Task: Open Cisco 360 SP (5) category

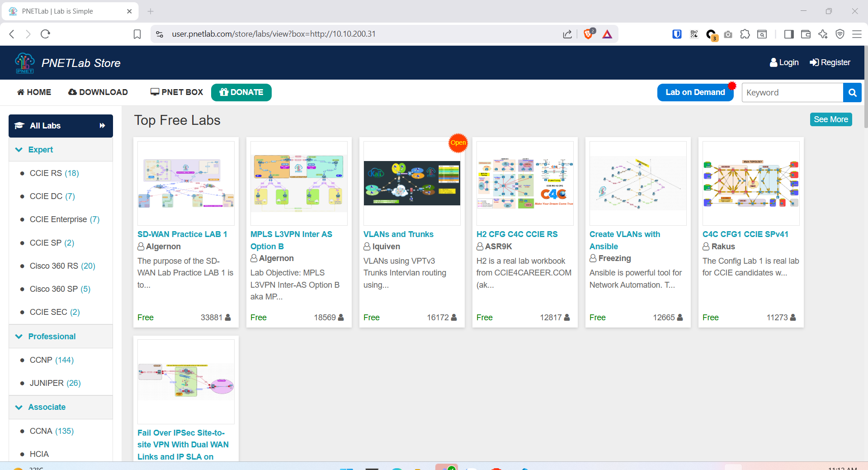Action: click(60, 289)
